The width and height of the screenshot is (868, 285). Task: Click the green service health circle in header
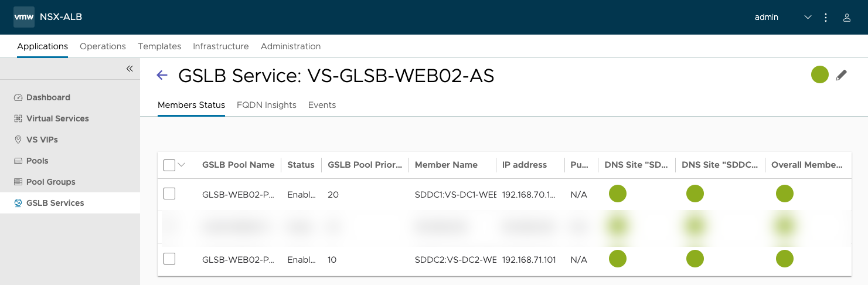(820, 74)
